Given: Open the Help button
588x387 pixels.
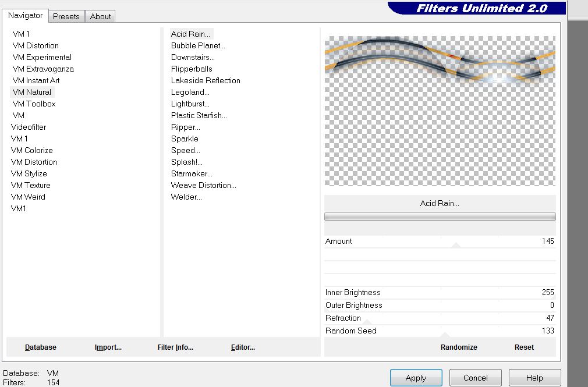Looking at the screenshot, I should pyautogui.click(x=534, y=378).
